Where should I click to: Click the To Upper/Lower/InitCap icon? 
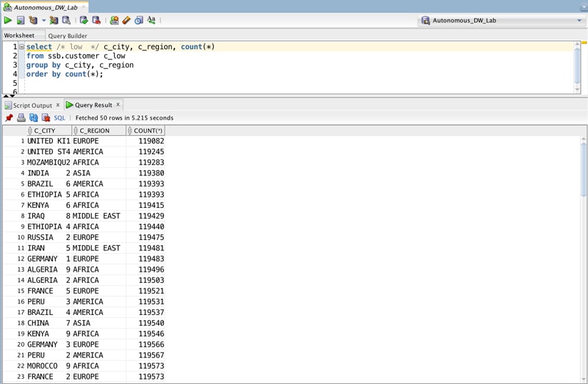(x=151, y=21)
